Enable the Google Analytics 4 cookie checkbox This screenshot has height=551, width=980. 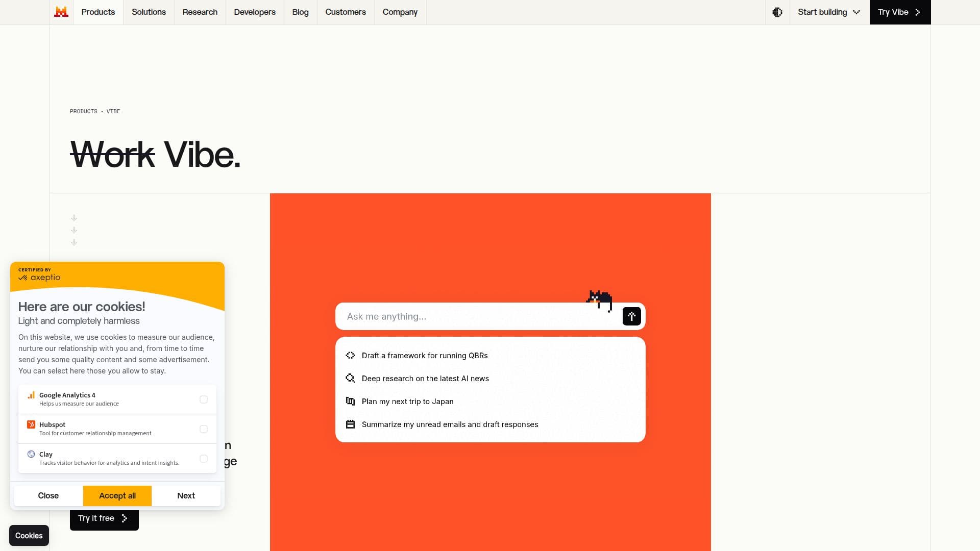204,399
